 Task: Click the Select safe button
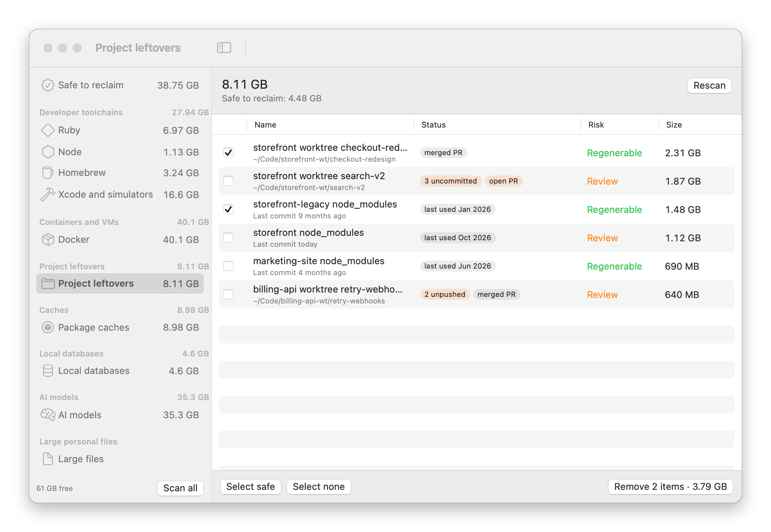tap(250, 487)
